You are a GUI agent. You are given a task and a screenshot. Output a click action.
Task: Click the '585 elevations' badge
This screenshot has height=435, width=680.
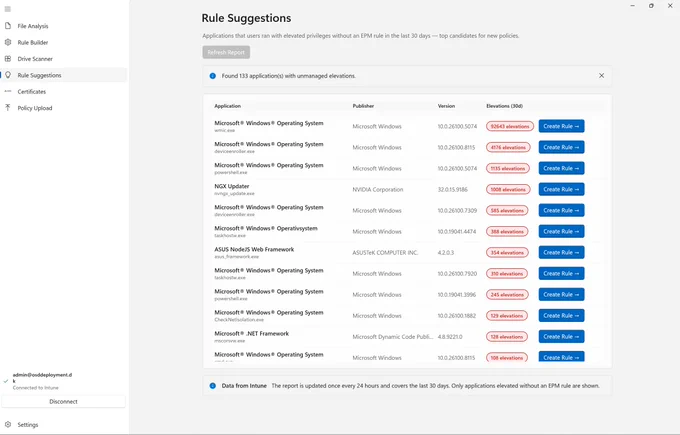[507, 210]
